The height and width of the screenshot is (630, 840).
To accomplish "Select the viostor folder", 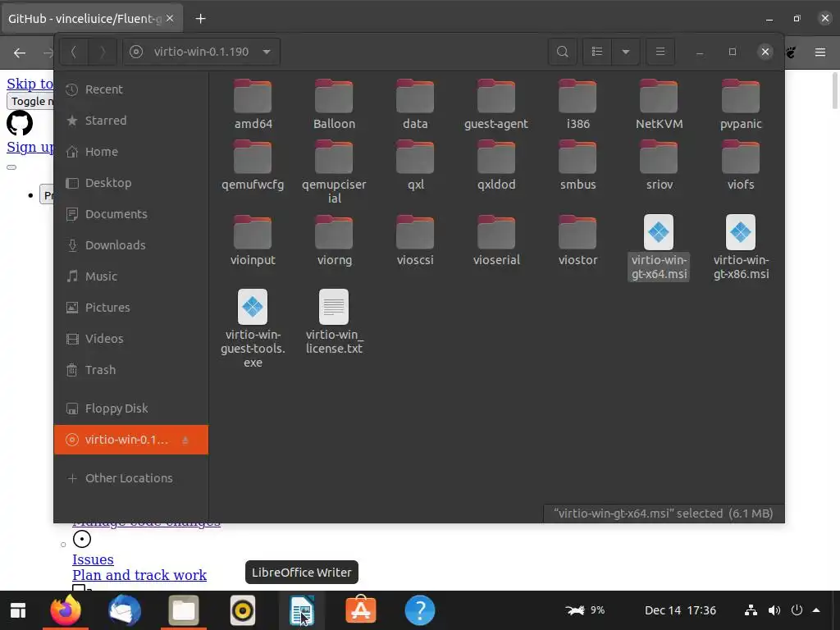I will click(x=577, y=240).
